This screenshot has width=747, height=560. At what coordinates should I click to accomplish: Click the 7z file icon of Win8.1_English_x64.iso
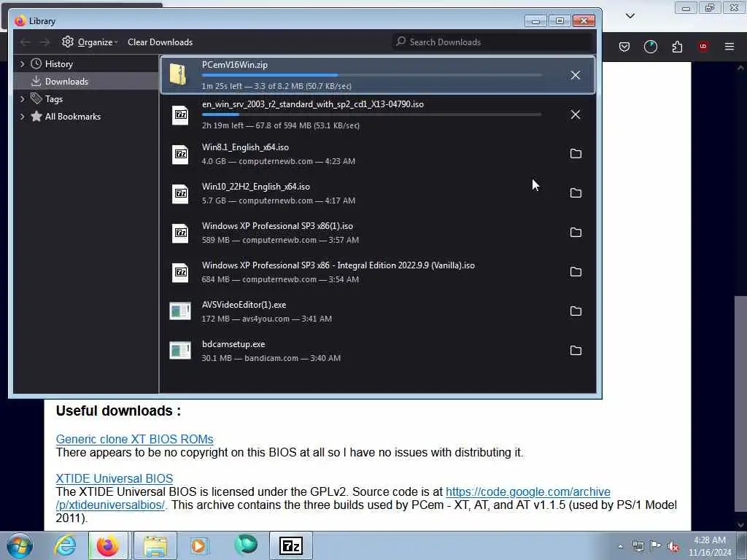(x=180, y=155)
